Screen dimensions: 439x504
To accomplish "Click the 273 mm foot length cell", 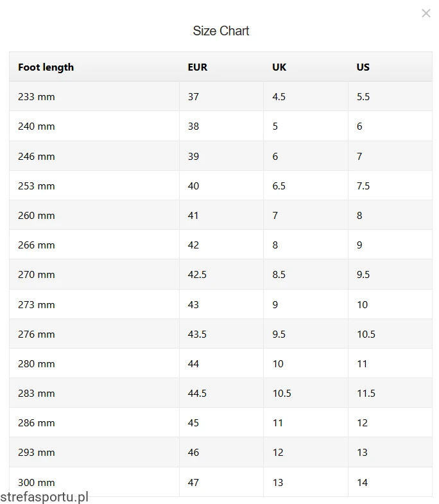I will click(37, 305).
